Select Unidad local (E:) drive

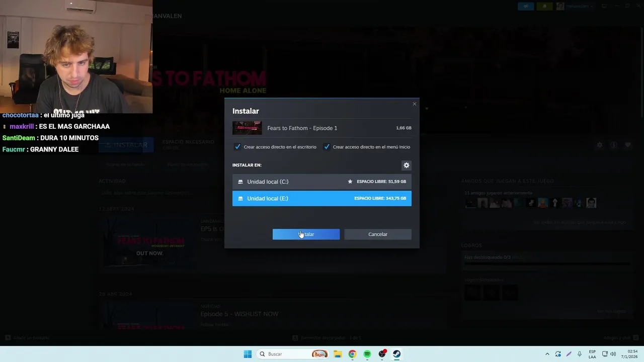point(322,198)
